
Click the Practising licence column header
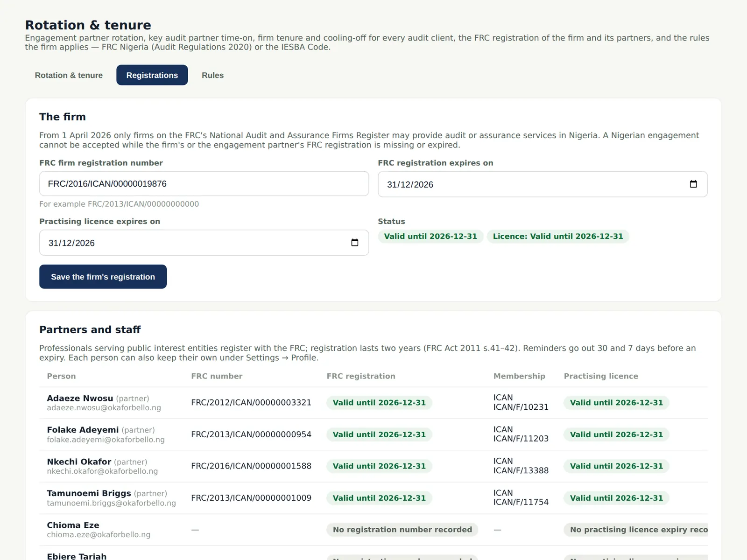601,376
